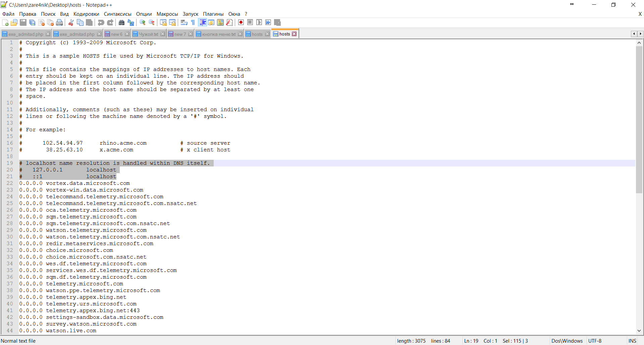Click the vertical scrollbar up arrow
The width and height of the screenshot is (644, 345).
[639, 43]
